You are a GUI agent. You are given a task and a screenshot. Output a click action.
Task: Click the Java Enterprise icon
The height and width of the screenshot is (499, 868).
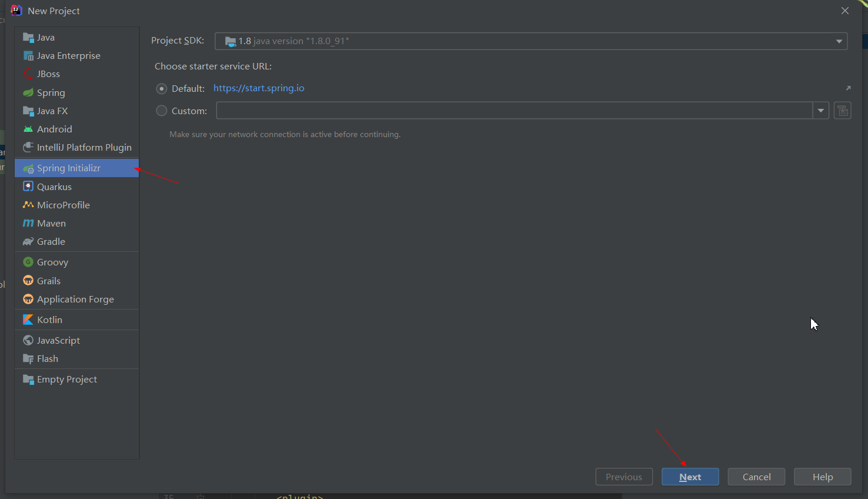[x=28, y=56]
